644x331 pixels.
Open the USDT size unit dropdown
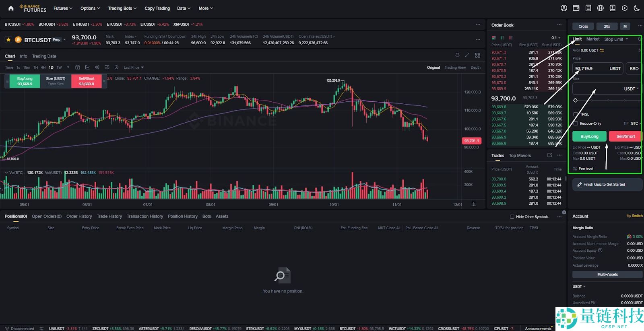coord(631,89)
